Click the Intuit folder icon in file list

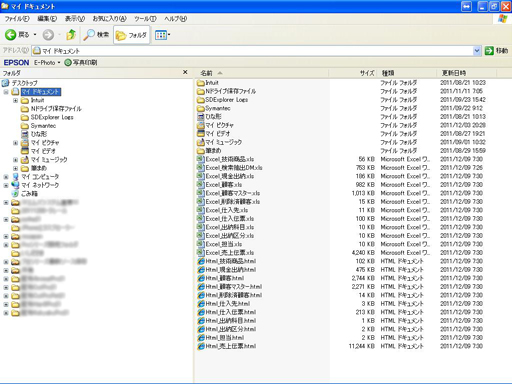200,83
